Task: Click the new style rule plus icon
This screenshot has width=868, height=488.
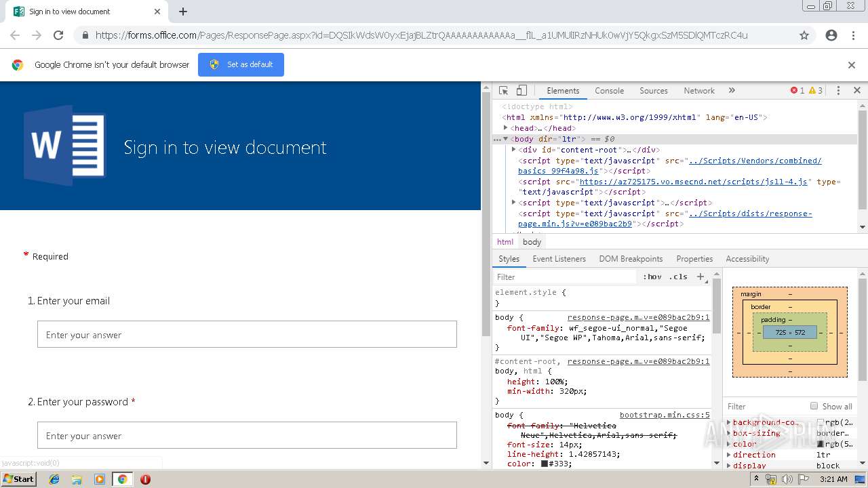Action: point(701,277)
